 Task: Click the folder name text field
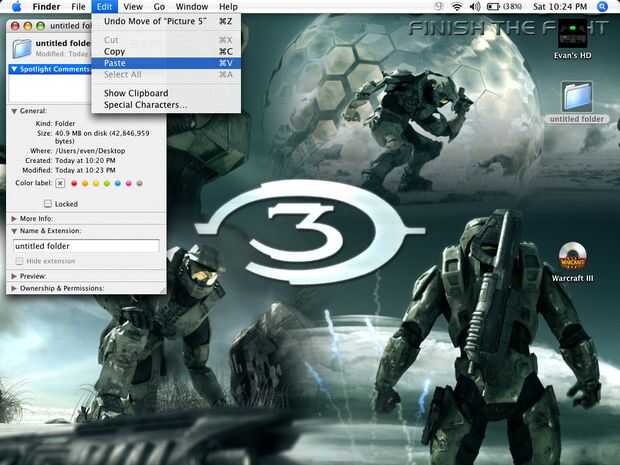[86, 246]
